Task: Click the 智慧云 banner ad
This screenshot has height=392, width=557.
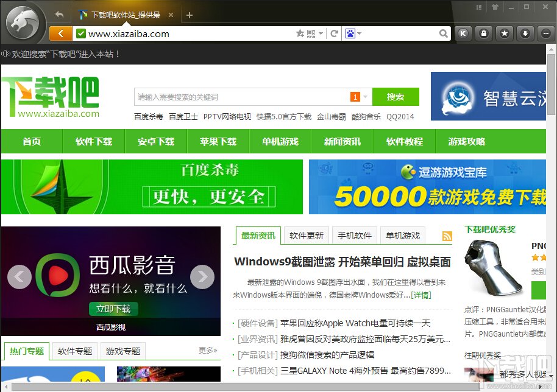Action: [x=488, y=97]
